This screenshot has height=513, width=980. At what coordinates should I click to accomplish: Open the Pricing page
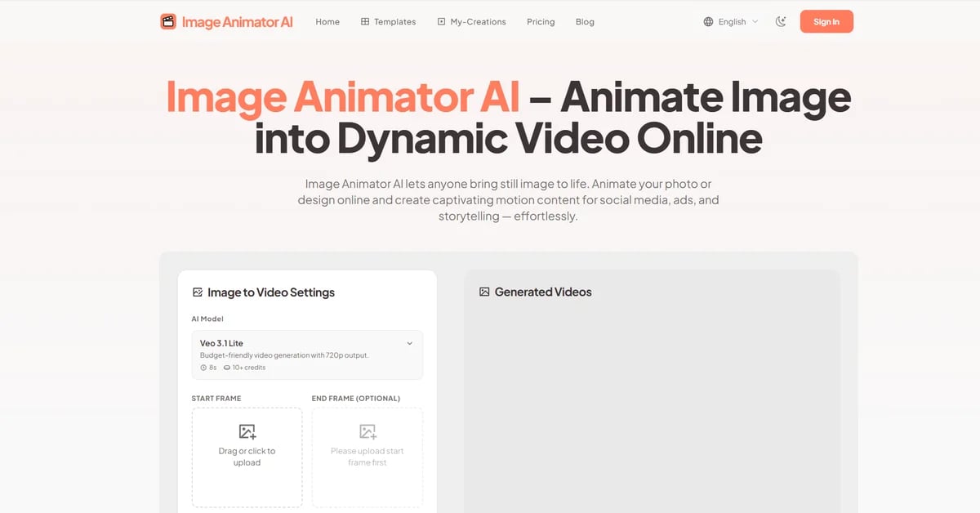[541, 22]
